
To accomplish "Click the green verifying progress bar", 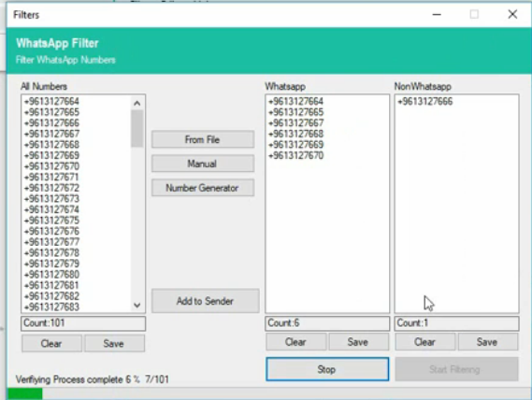I will 25,393.
